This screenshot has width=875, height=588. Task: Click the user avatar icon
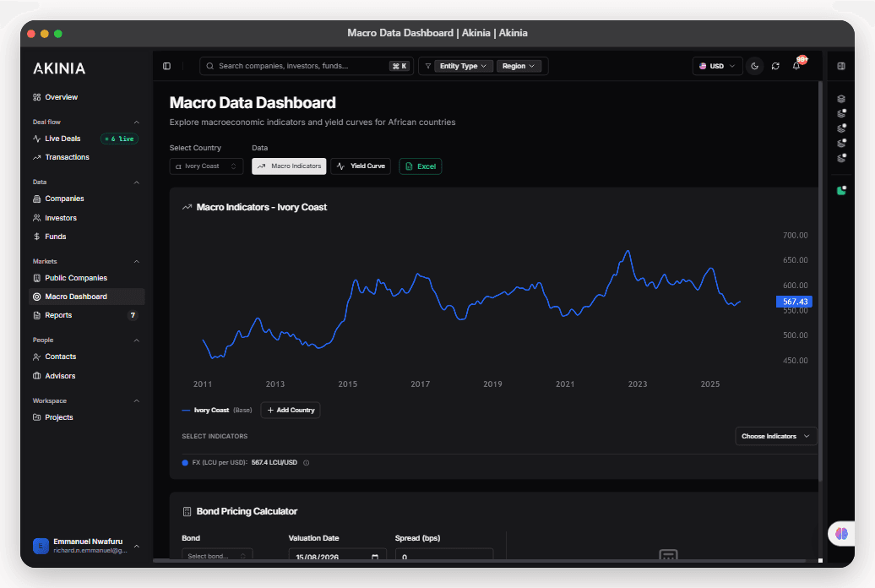tap(41, 546)
